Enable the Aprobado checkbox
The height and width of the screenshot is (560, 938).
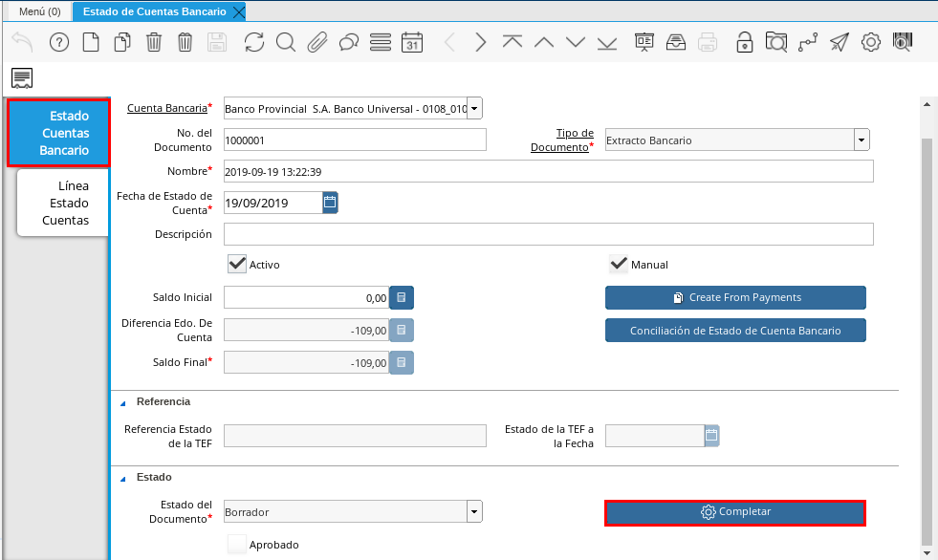coord(237,545)
